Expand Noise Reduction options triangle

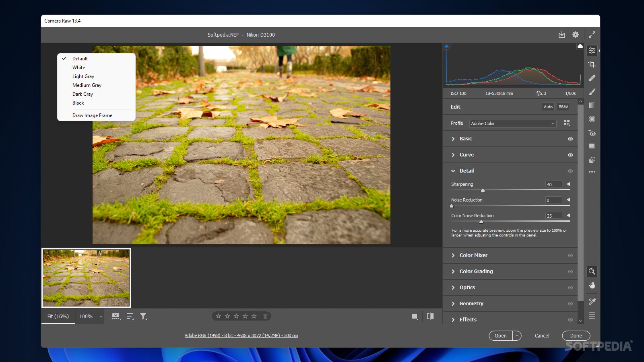pos(568,200)
